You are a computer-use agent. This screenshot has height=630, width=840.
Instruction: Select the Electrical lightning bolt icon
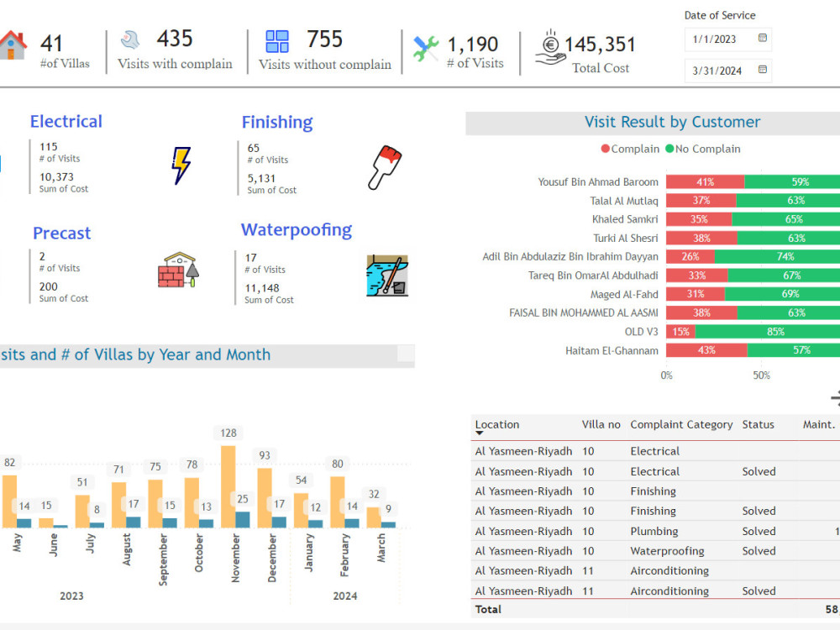pyautogui.click(x=179, y=165)
